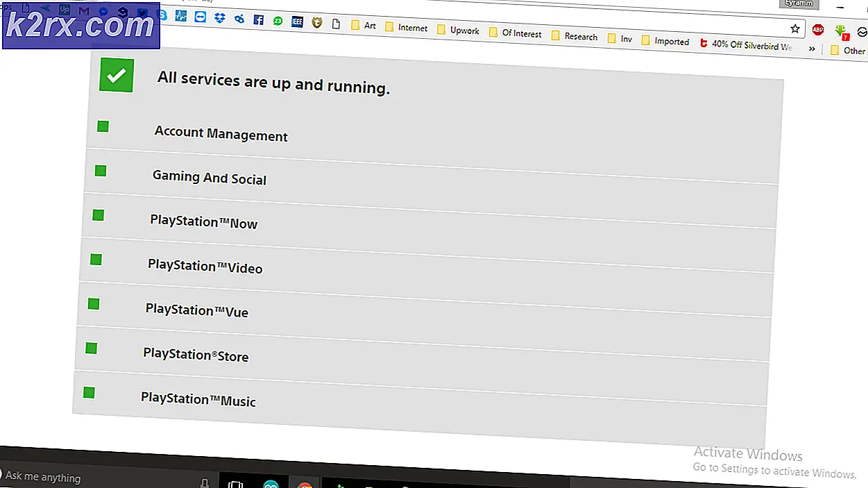The height and width of the screenshot is (488, 868).
Task: Open the 40% Off Silverbird bookmark
Action: point(745,45)
